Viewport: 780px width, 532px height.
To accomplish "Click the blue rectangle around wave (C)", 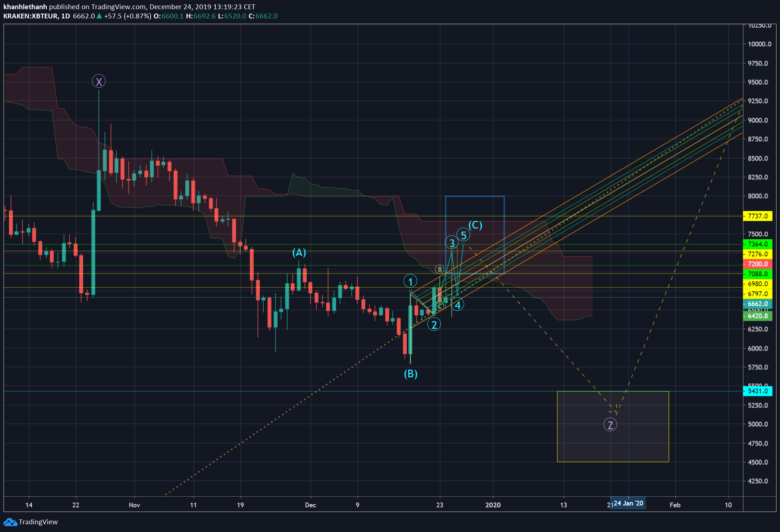I will click(x=475, y=235).
